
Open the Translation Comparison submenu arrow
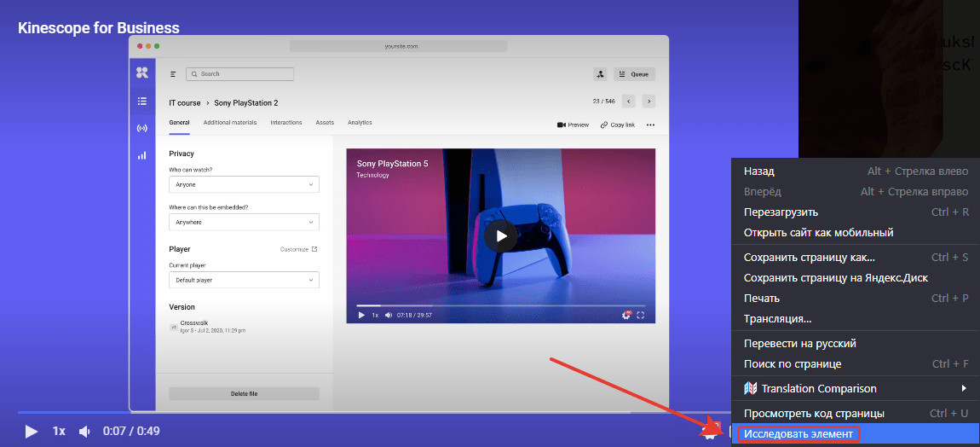(x=965, y=389)
